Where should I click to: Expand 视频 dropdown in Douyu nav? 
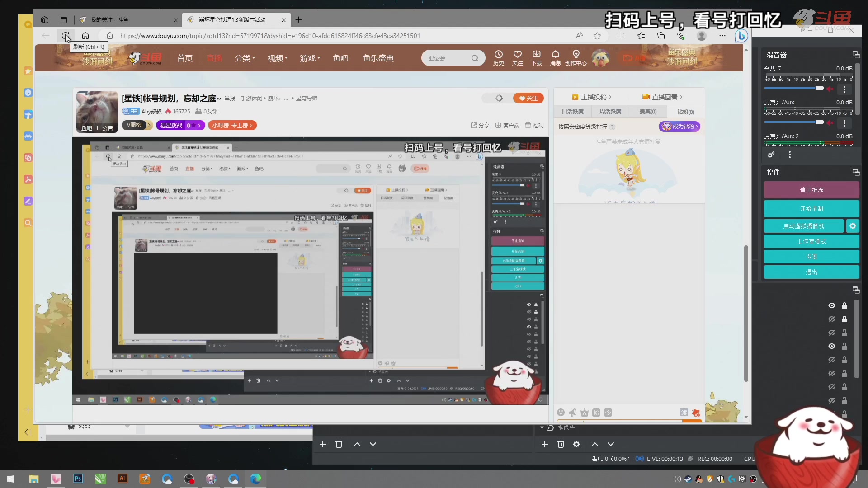(277, 58)
